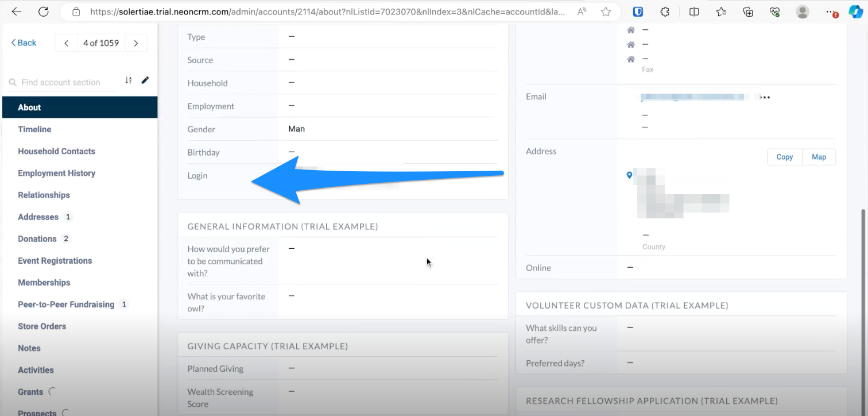The image size is (868, 416).
Task: Open the address Map button
Action: (x=819, y=157)
